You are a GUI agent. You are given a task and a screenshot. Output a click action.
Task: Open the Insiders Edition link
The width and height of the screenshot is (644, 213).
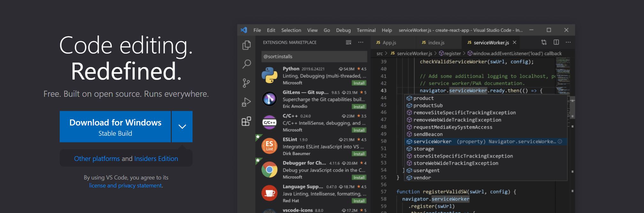(156, 158)
